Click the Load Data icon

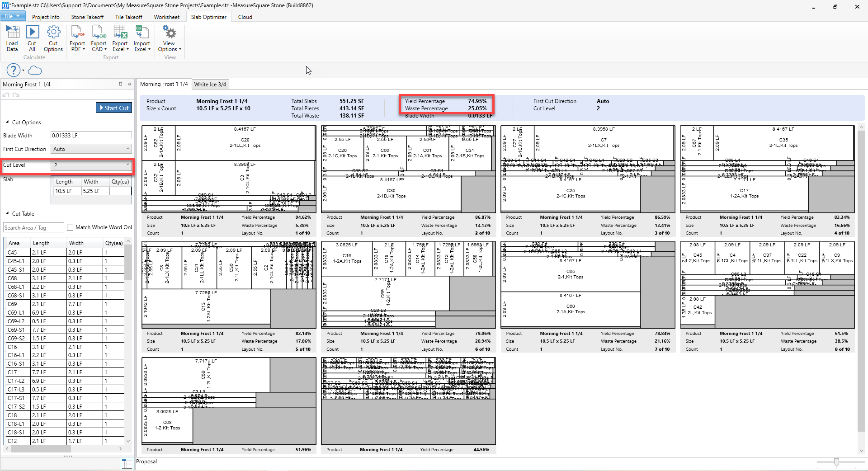point(12,33)
